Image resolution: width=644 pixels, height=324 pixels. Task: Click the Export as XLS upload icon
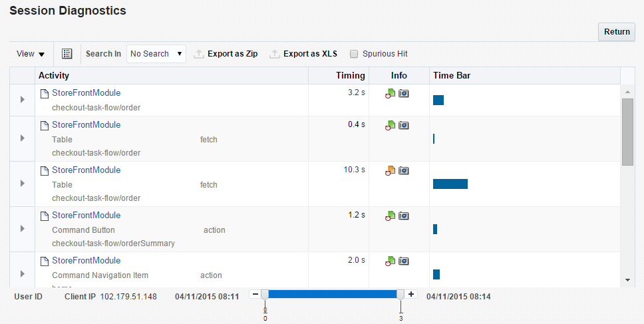(275, 54)
